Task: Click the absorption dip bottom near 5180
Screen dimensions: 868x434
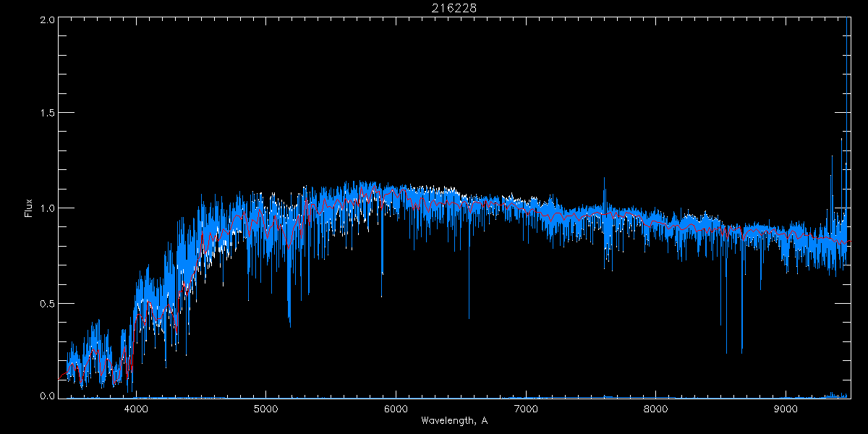Action: point(289,325)
